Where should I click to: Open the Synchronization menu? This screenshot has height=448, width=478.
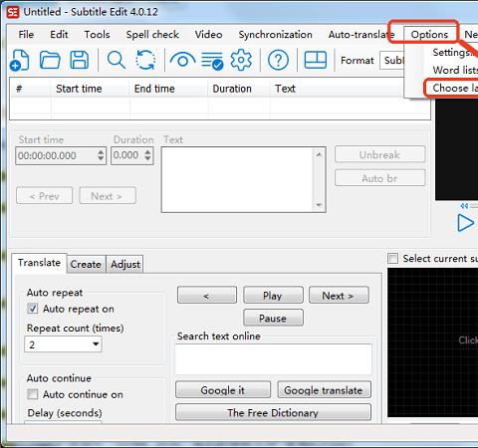(x=275, y=35)
